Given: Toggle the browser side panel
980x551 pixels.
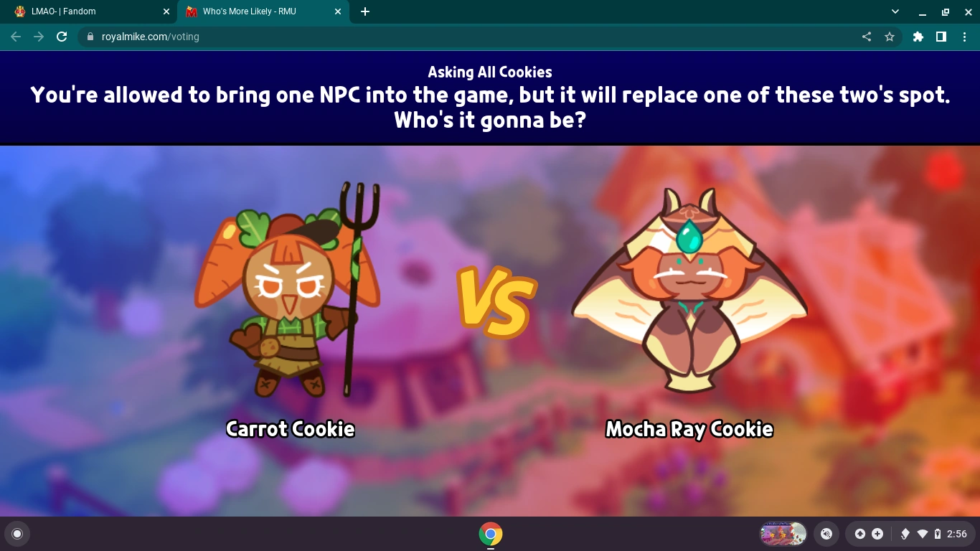Looking at the screenshot, I should point(941,37).
